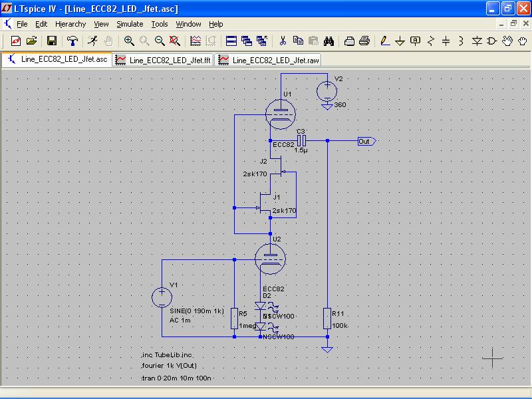
Task: Open the View menu
Action: [x=101, y=24]
